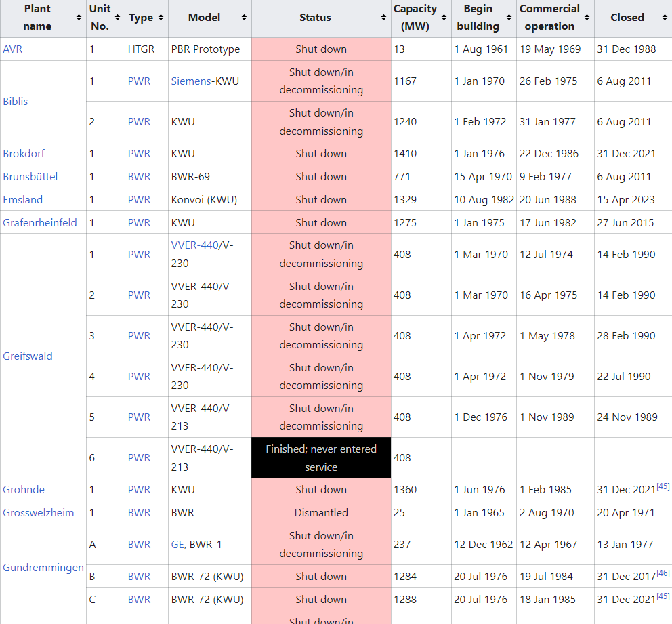Screen dimensions: 672x624
Task: Select 'Finished; never entered service' status cell
Action: (321, 458)
